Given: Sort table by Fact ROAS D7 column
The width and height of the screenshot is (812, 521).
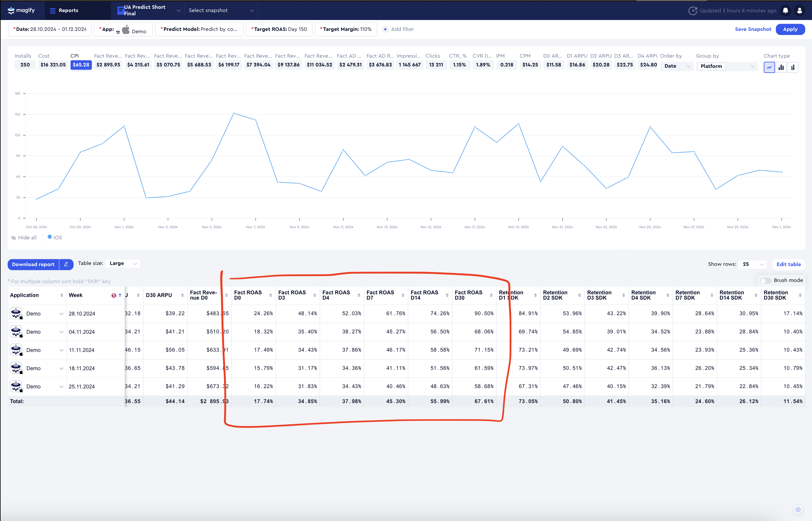Looking at the screenshot, I should pyautogui.click(x=403, y=295).
